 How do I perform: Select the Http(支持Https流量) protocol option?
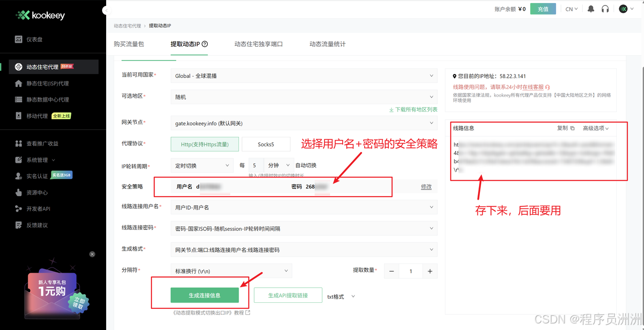point(205,144)
